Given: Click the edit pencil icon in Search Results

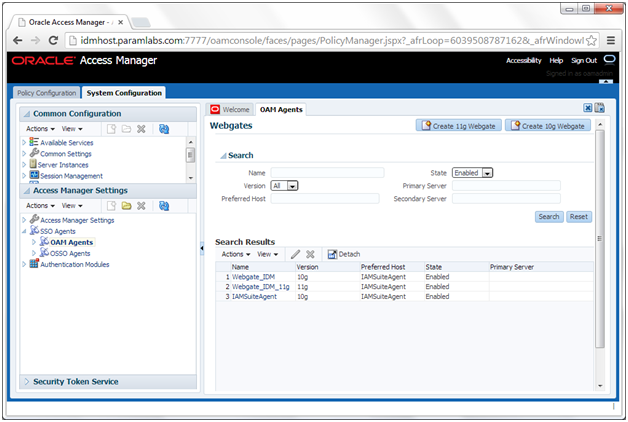Looking at the screenshot, I should (296, 254).
